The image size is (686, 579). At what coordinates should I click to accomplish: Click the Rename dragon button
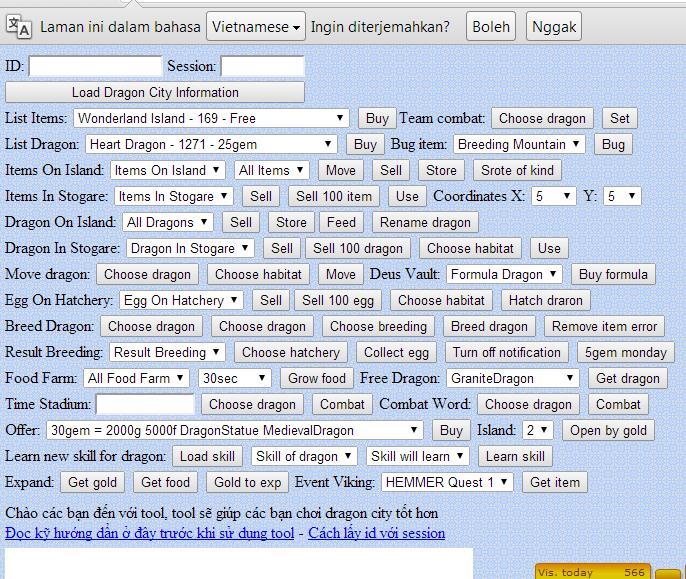[425, 222]
